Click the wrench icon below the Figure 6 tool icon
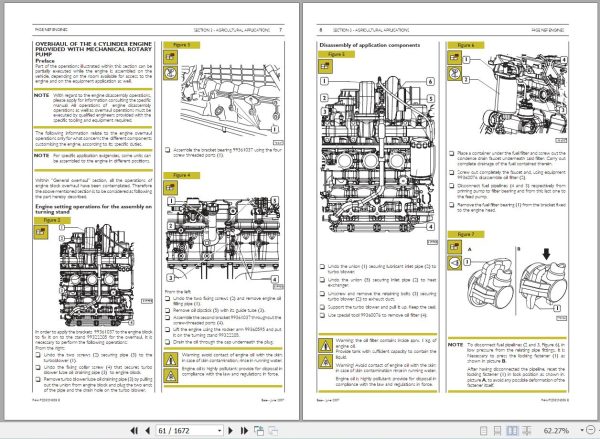The image size is (600, 439). tap(455, 73)
